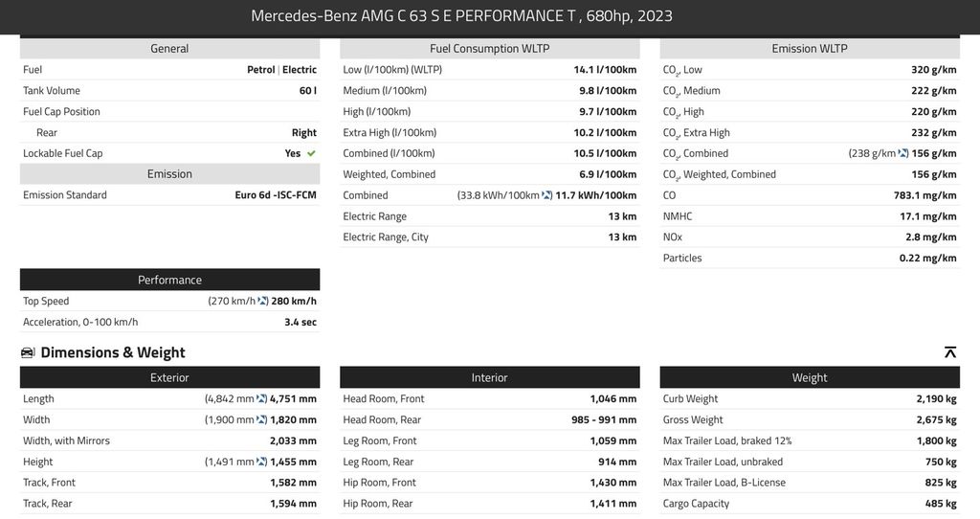The width and height of the screenshot is (980, 519).
Task: Click the '1,455 mm' height value
Action: coord(293,462)
